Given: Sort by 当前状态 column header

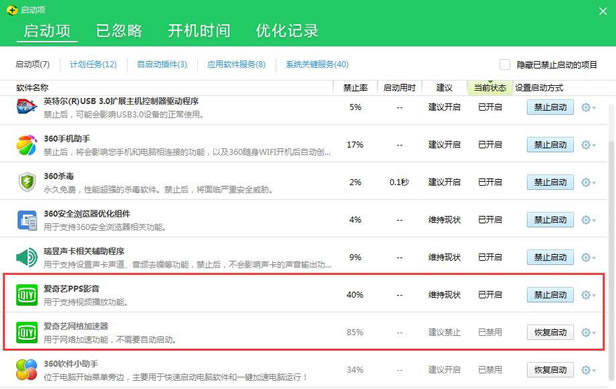Looking at the screenshot, I should point(490,88).
